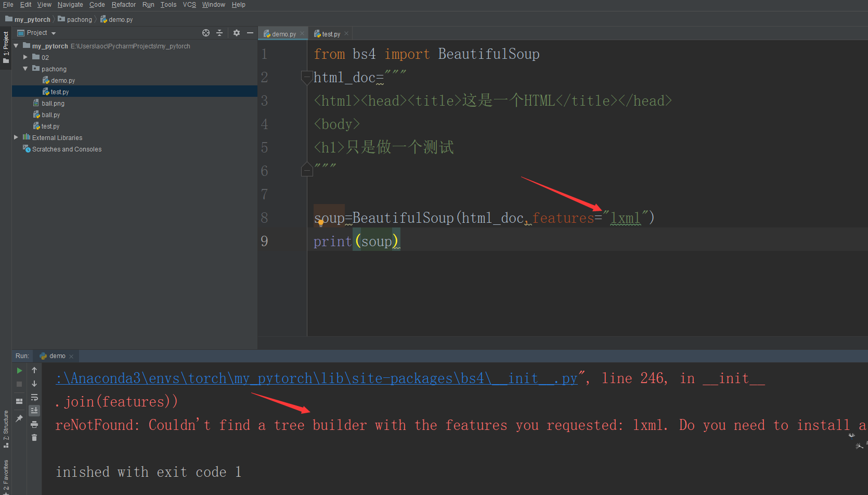The height and width of the screenshot is (495, 868).
Task: Click Down the stack trace arrow
Action: [x=34, y=384]
